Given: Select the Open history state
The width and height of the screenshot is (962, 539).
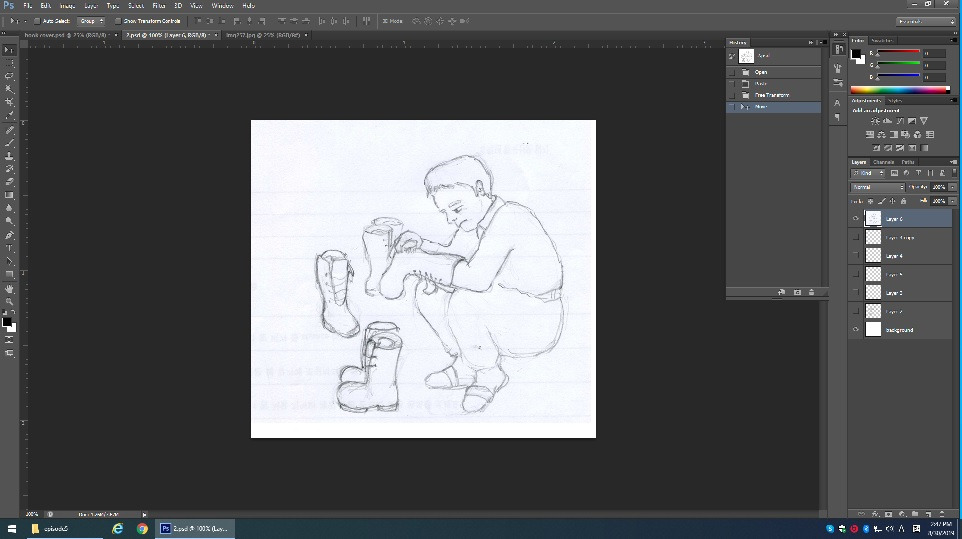Looking at the screenshot, I should click(762, 72).
